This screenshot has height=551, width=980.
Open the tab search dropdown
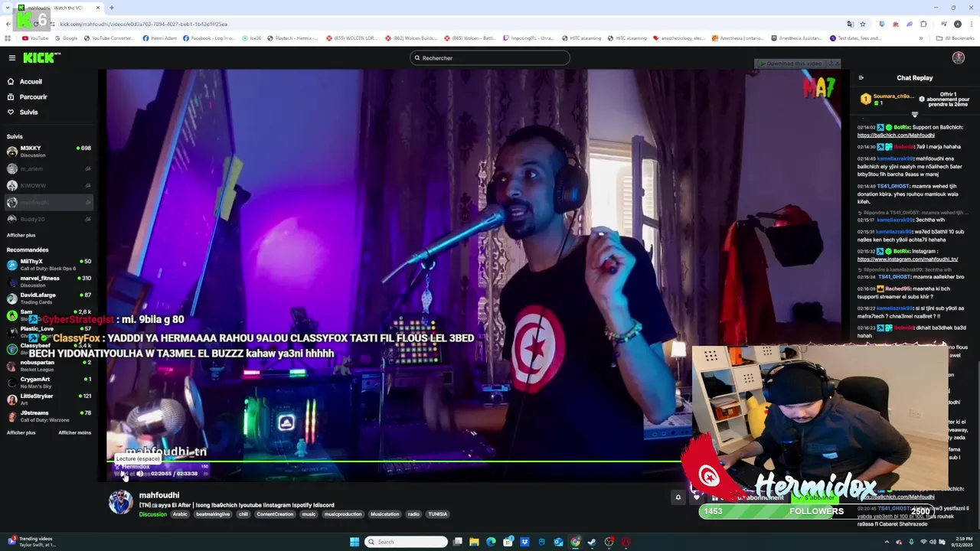point(8,8)
